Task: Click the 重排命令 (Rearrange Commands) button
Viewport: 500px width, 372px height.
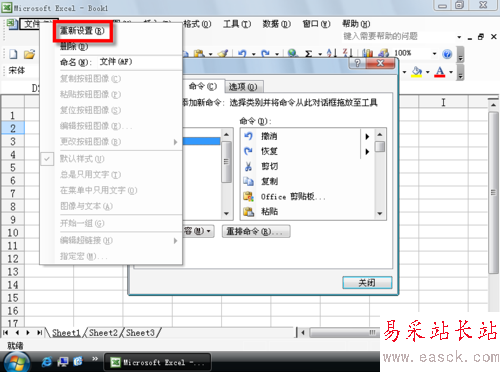Action: [256, 231]
